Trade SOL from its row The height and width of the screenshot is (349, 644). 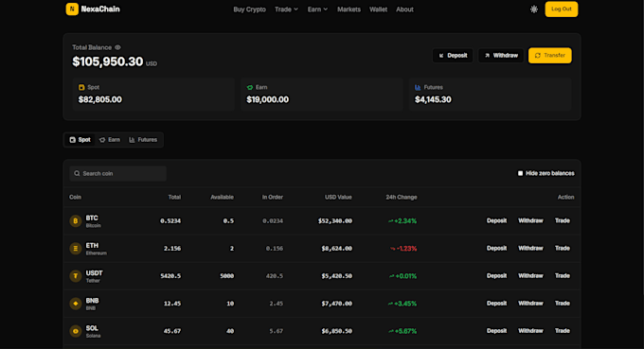tap(563, 330)
